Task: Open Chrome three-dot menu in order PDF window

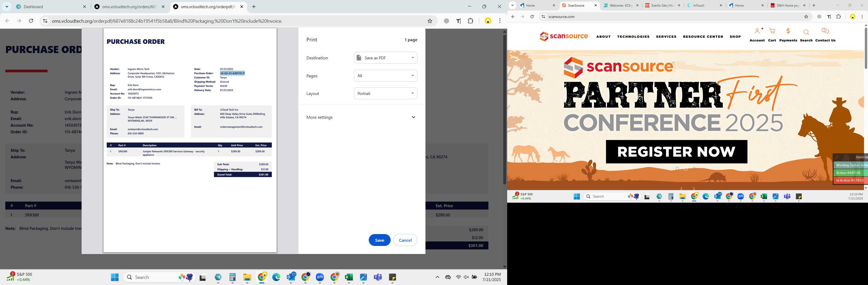Action: [500, 21]
